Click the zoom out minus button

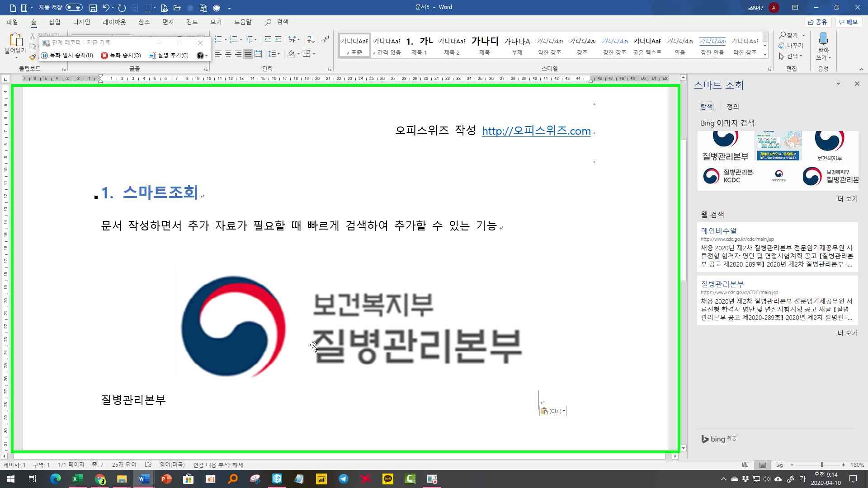[792, 465]
